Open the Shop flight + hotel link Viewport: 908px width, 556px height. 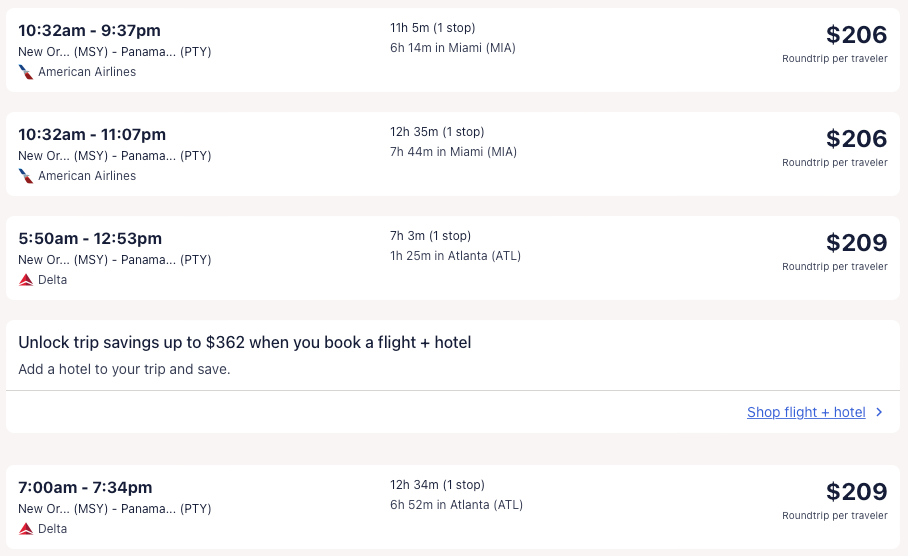click(806, 412)
